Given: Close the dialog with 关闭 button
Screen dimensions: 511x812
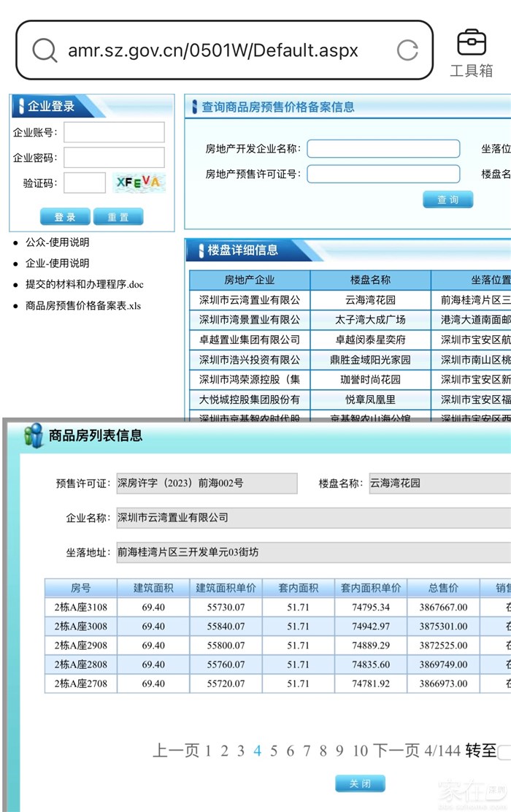Looking at the screenshot, I should 359,784.
